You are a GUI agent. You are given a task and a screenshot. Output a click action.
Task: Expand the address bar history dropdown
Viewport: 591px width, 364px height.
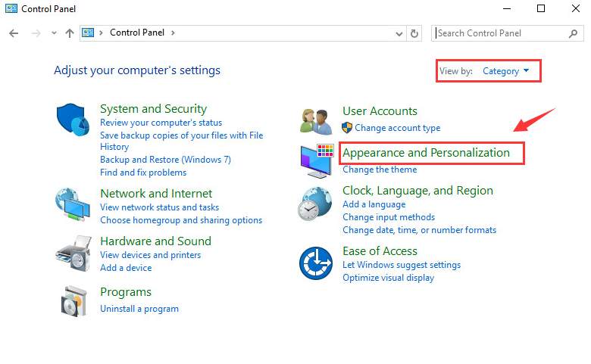click(x=399, y=34)
